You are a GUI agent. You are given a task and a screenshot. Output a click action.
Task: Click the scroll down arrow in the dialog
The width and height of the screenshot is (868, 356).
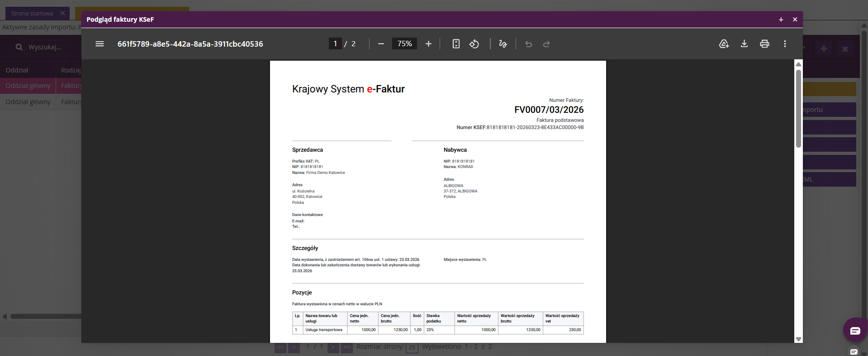pyautogui.click(x=798, y=339)
